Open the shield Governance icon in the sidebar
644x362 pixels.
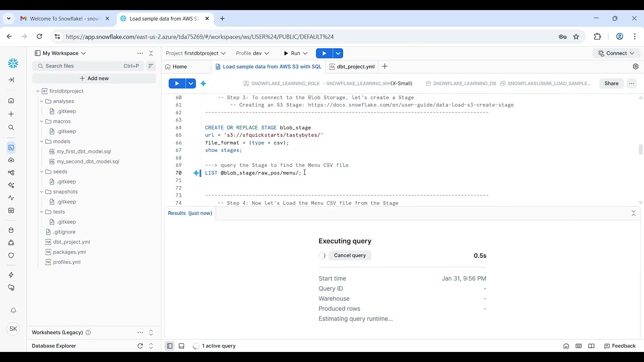tap(11, 243)
